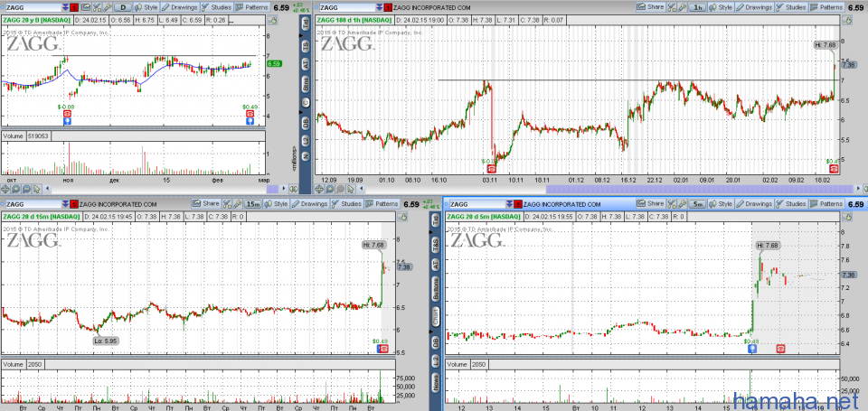Click the red color link box in the 15m chart
Viewport: 868px width, 411px height.
pos(74,204)
